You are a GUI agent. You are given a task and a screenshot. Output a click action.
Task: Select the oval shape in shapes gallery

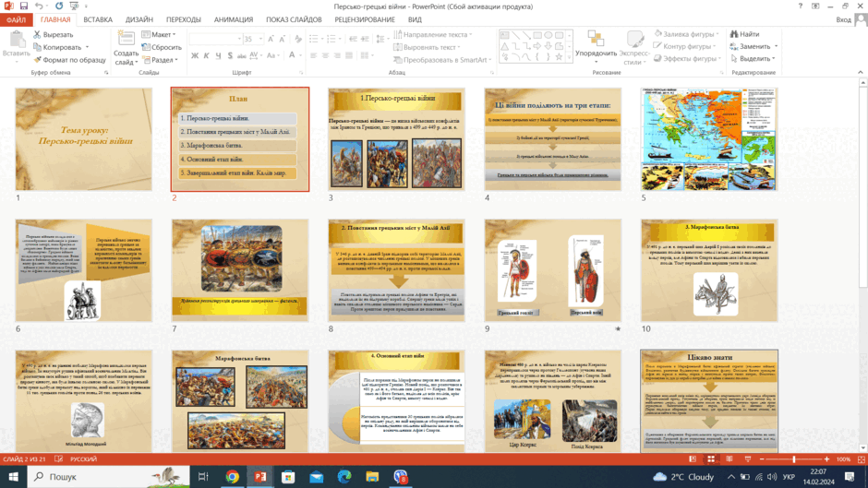coord(548,35)
